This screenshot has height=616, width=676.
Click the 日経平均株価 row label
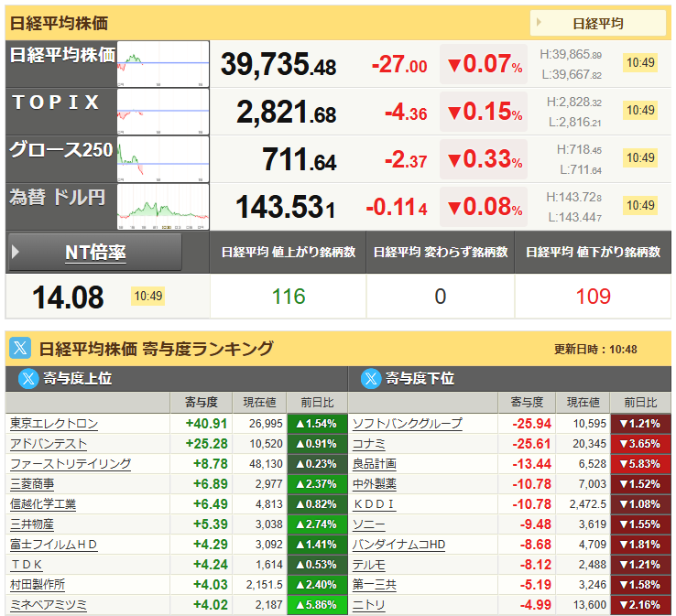62,55
